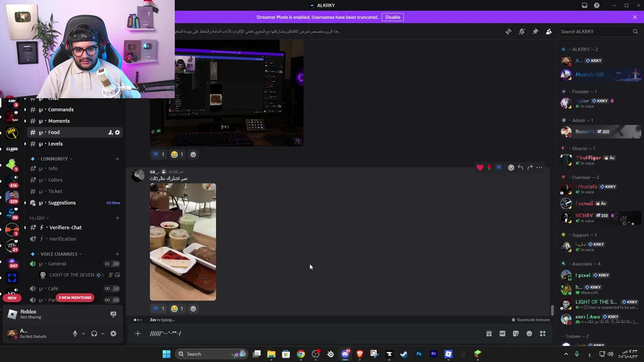Viewport: 644px width, 362px height.
Task: Show pinned messages
Action: 535,31
